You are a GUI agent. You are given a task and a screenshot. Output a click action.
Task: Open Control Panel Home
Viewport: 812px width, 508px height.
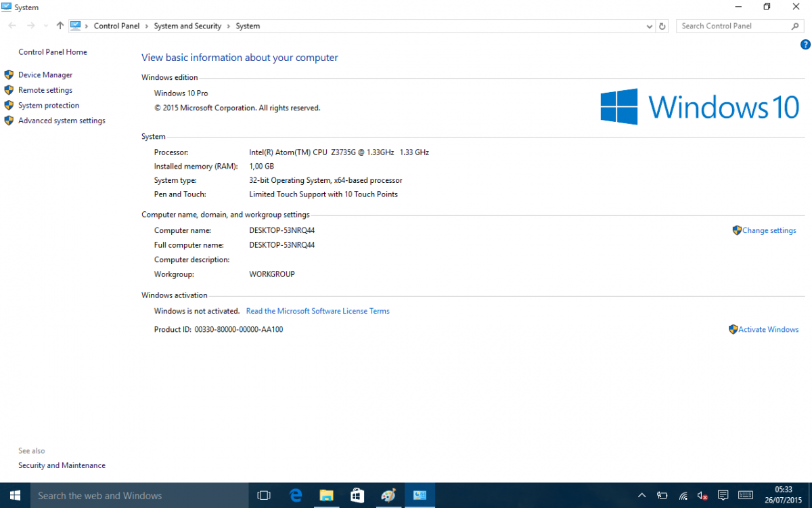pos(53,52)
